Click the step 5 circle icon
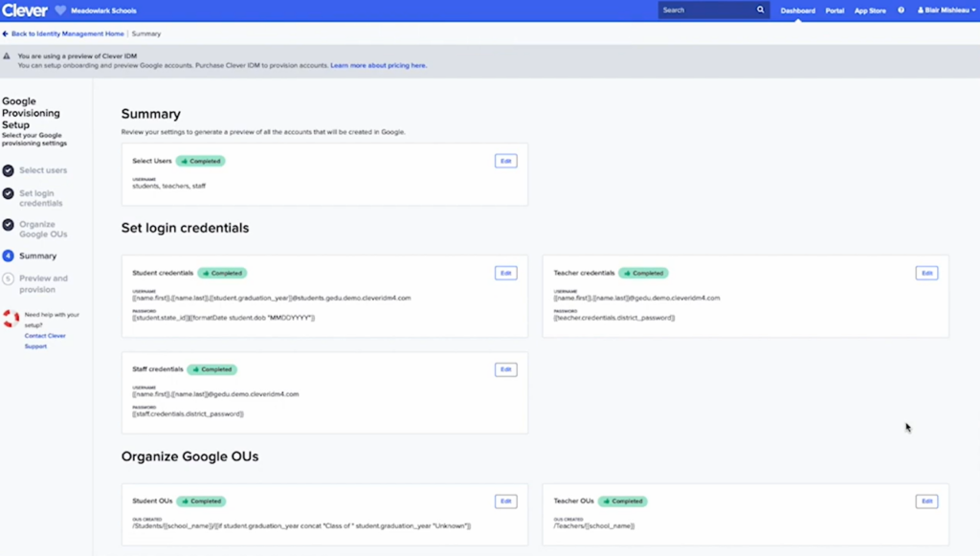Viewport: 980px width, 556px height. tap(9, 279)
